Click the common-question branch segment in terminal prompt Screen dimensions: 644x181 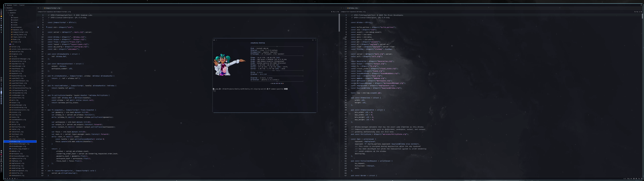click(x=276, y=89)
